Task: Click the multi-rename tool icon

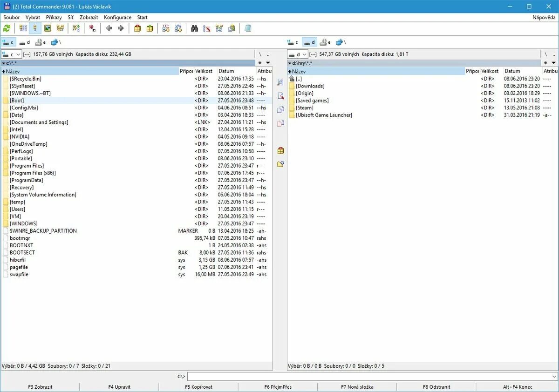Action: (x=207, y=28)
